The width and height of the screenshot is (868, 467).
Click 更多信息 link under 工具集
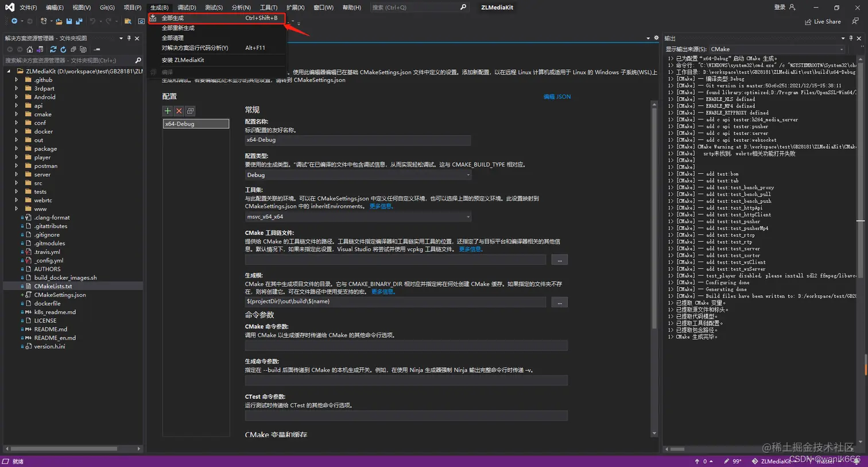(x=381, y=206)
